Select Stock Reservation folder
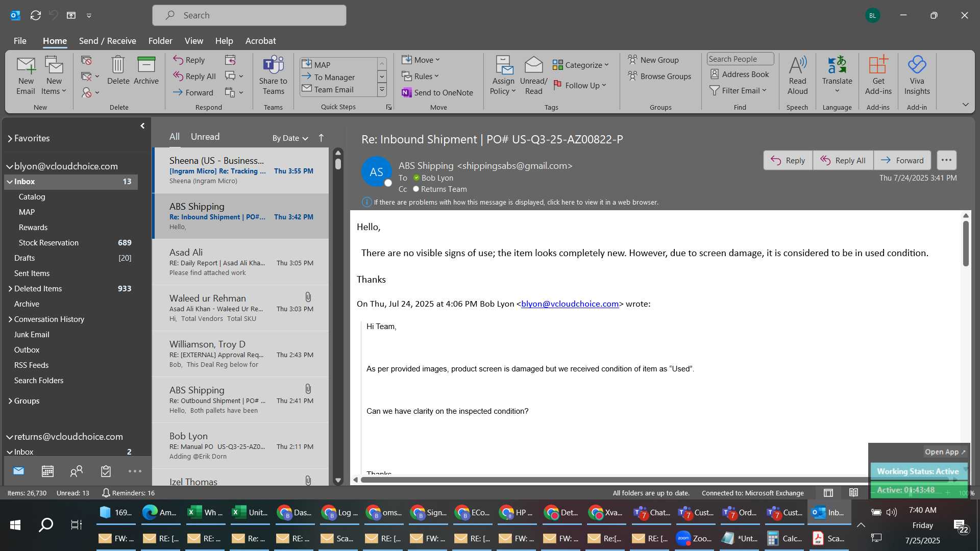Image resolution: width=980 pixels, height=551 pixels. [x=71, y=243]
